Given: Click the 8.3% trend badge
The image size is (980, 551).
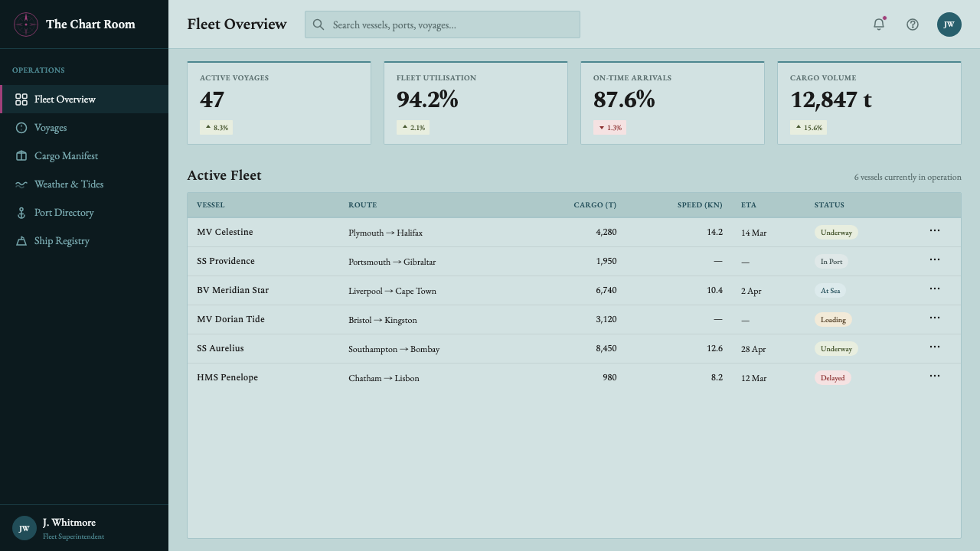Looking at the screenshot, I should (216, 128).
